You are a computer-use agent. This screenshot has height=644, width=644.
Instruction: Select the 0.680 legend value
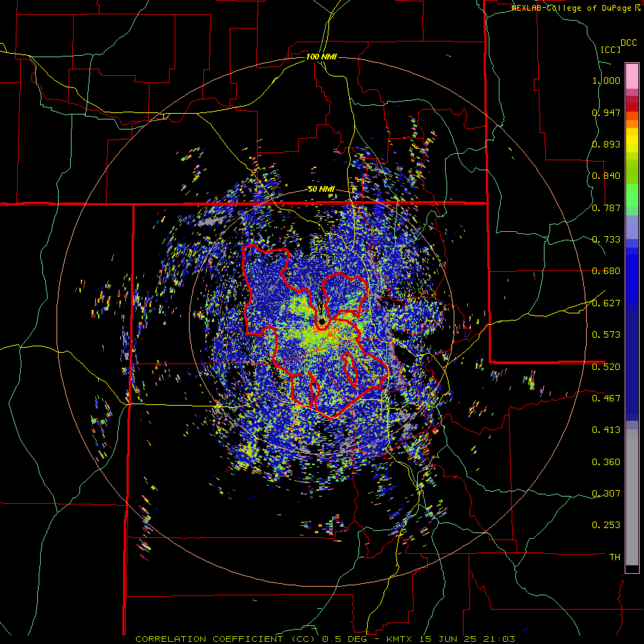click(606, 271)
